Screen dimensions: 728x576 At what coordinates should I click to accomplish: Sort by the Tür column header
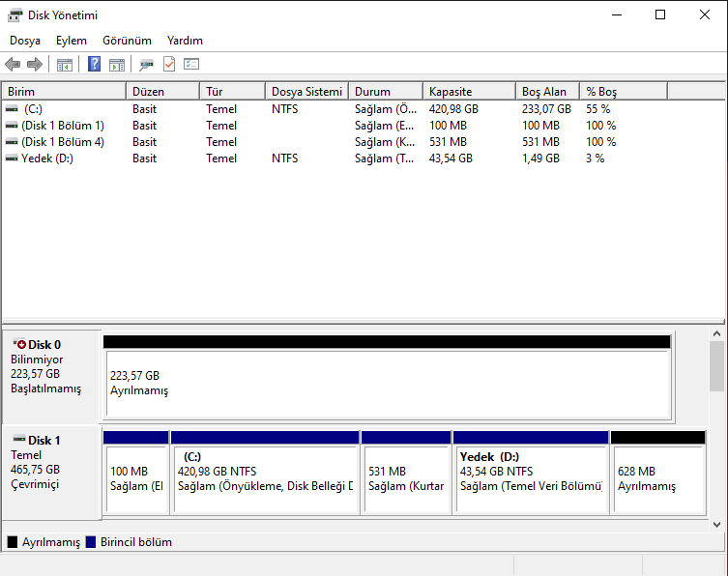(233, 92)
